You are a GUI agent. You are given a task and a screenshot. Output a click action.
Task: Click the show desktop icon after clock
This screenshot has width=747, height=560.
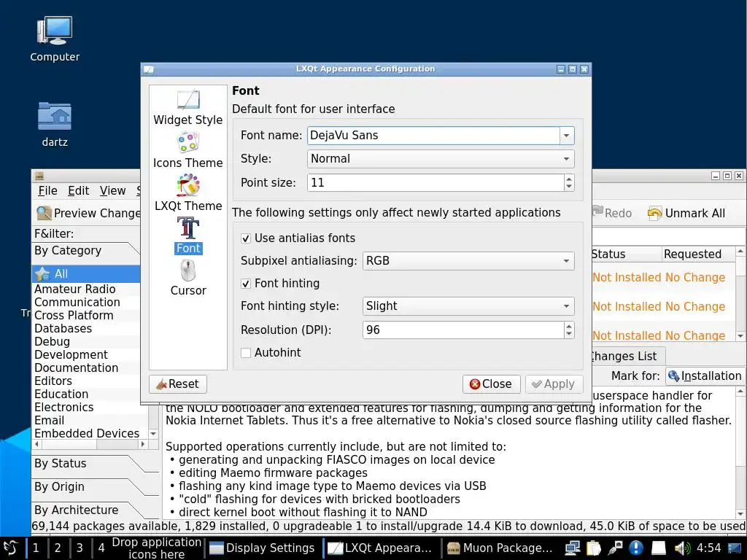coord(735,548)
